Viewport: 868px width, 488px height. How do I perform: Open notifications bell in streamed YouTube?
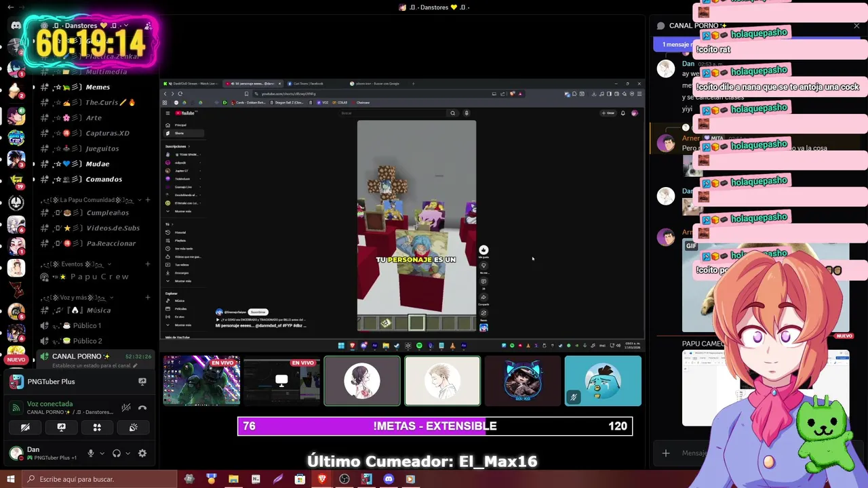[623, 113]
